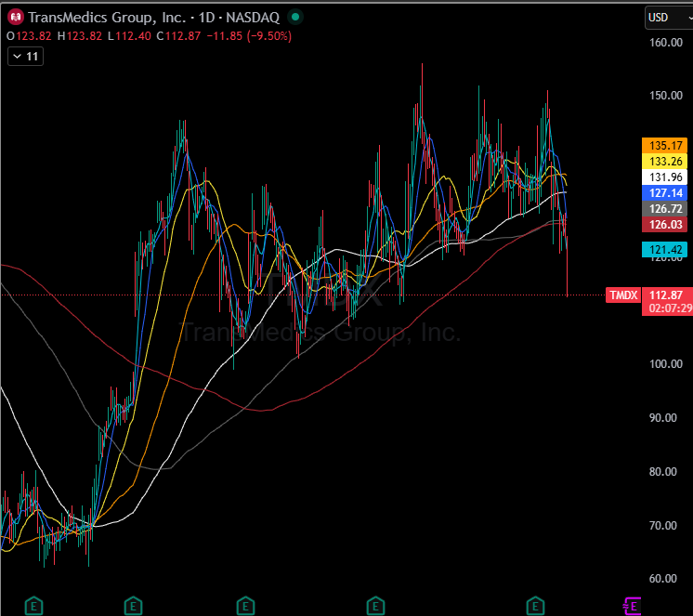Click the 60.00 price scale label
Viewport: 693px width, 616px height.
[662, 579]
